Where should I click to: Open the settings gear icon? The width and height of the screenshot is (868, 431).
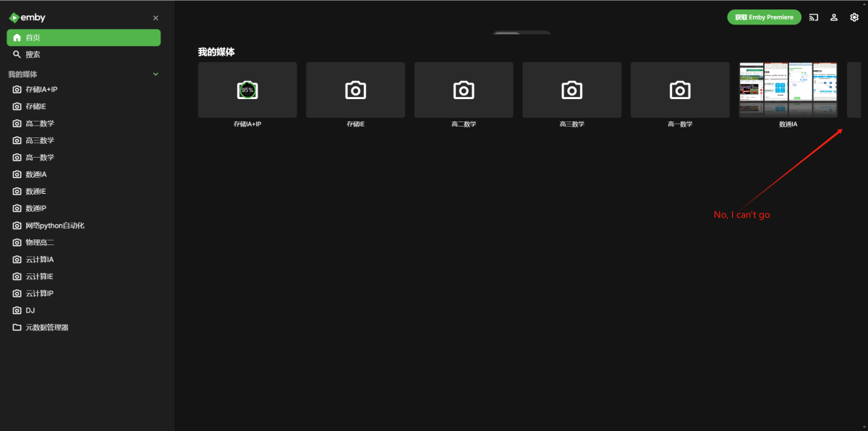click(x=854, y=17)
